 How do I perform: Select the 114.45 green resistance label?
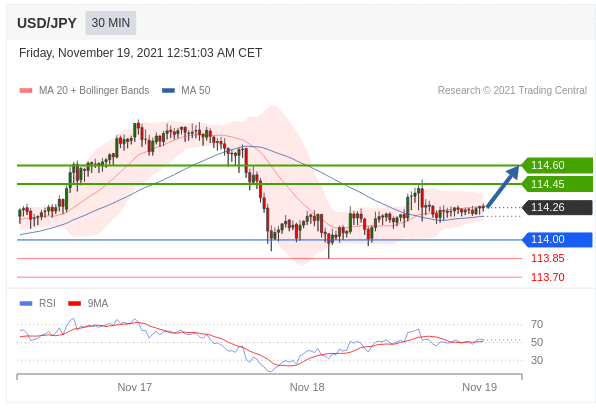[557, 184]
